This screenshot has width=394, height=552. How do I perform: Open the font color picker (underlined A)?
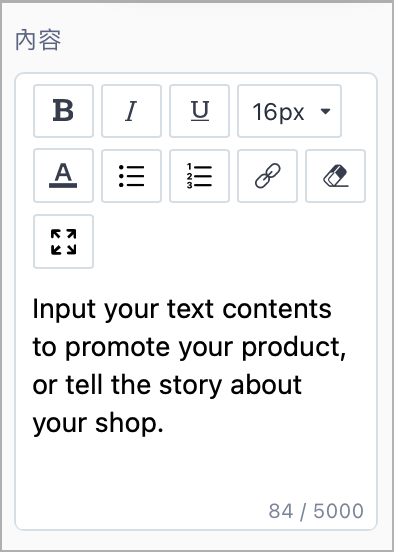pyautogui.click(x=63, y=176)
